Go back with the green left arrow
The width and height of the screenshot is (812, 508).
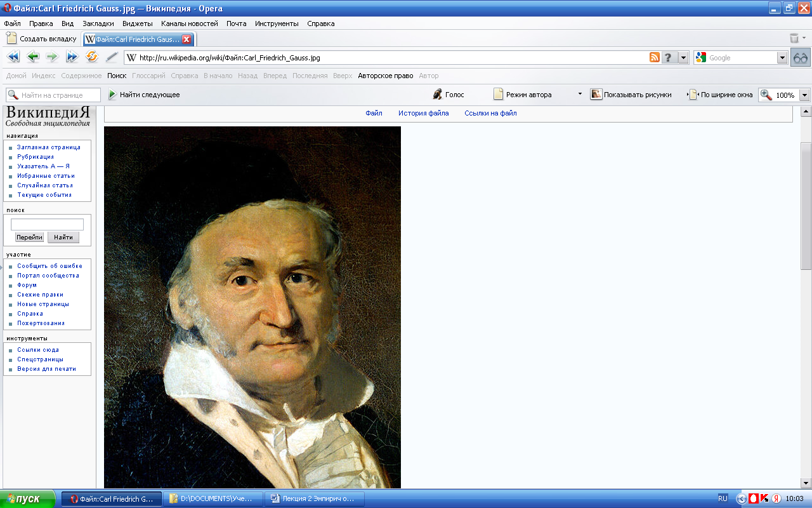[33, 57]
